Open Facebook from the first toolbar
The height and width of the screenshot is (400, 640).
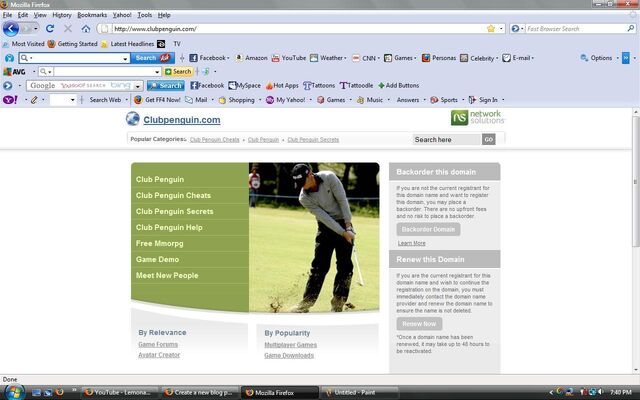point(209,58)
